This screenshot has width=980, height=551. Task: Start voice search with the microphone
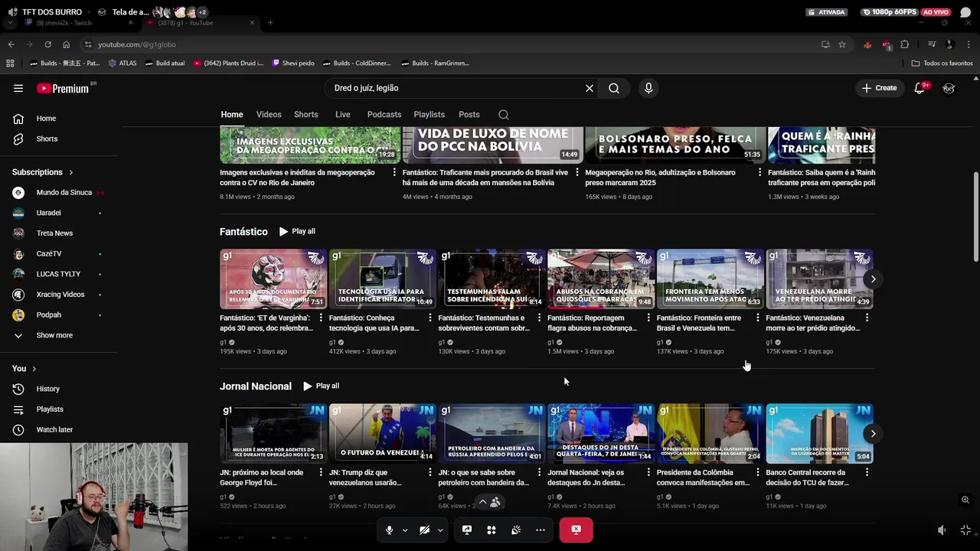(648, 88)
